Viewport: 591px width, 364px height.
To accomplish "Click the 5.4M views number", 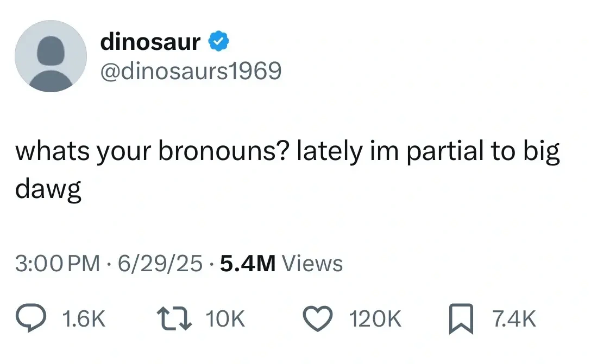I will pyautogui.click(x=248, y=263).
